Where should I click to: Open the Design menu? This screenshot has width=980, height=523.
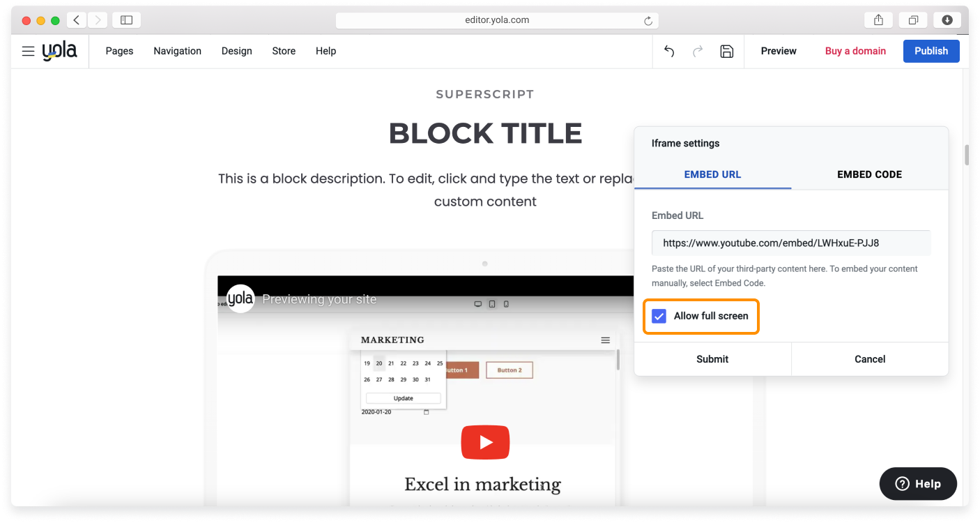click(x=236, y=51)
